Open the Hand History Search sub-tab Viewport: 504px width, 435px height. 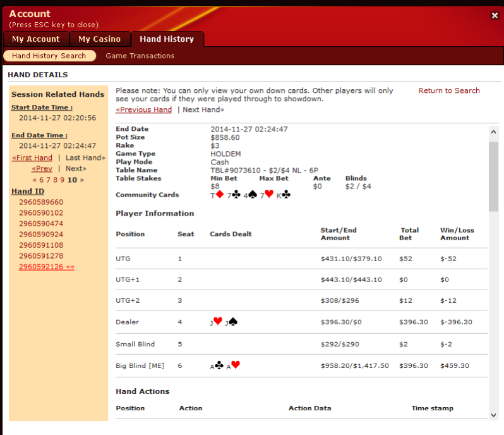pos(49,56)
